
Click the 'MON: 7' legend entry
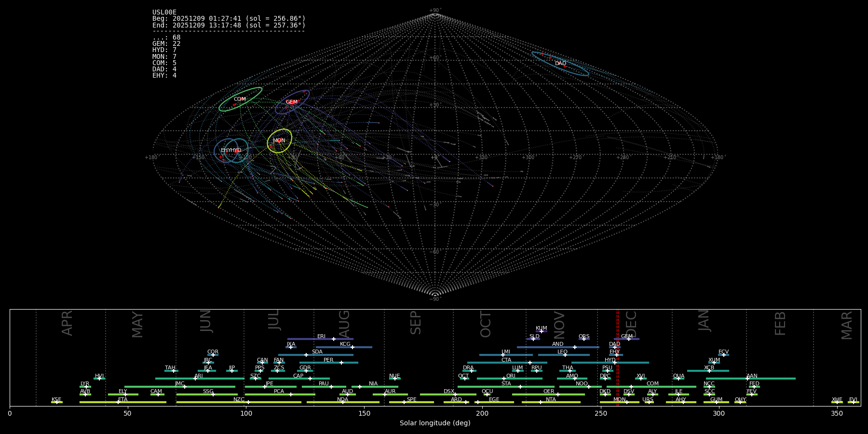pos(164,57)
